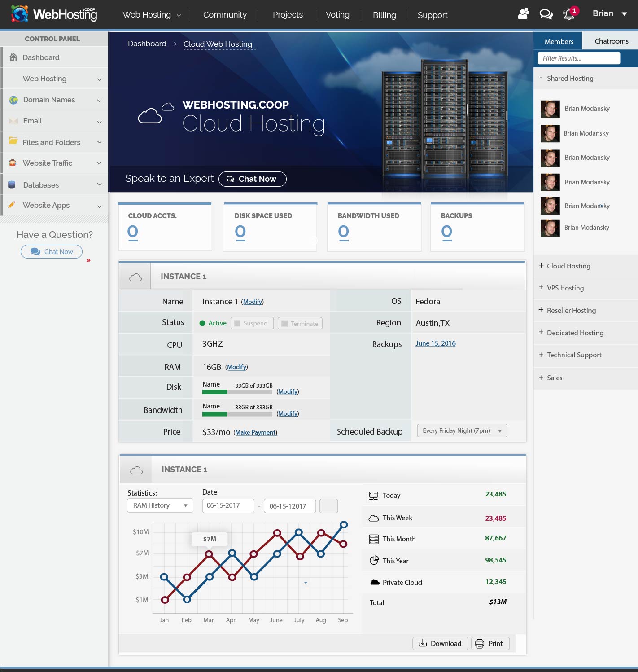Expand the Domain Names sidebar section

99,101
